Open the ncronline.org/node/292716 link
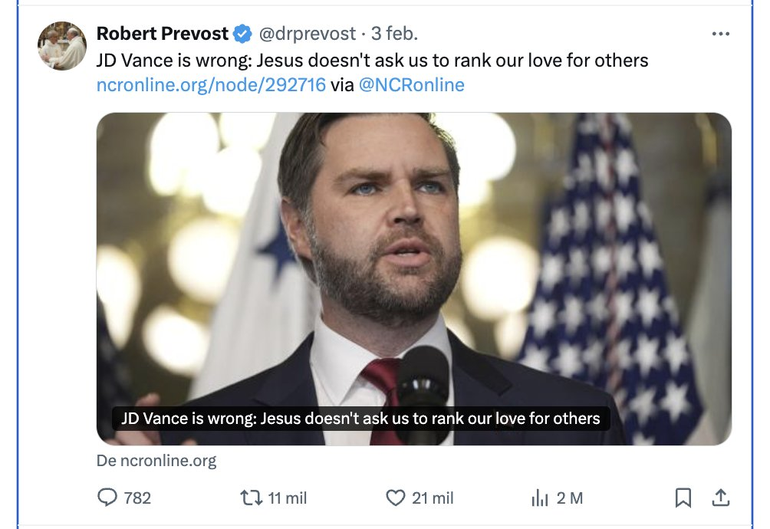 tap(211, 85)
